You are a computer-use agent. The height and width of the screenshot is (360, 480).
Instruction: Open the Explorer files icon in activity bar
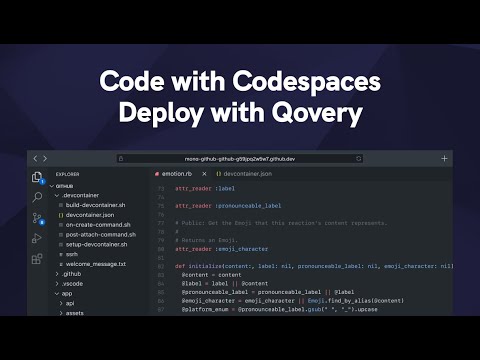(x=37, y=177)
